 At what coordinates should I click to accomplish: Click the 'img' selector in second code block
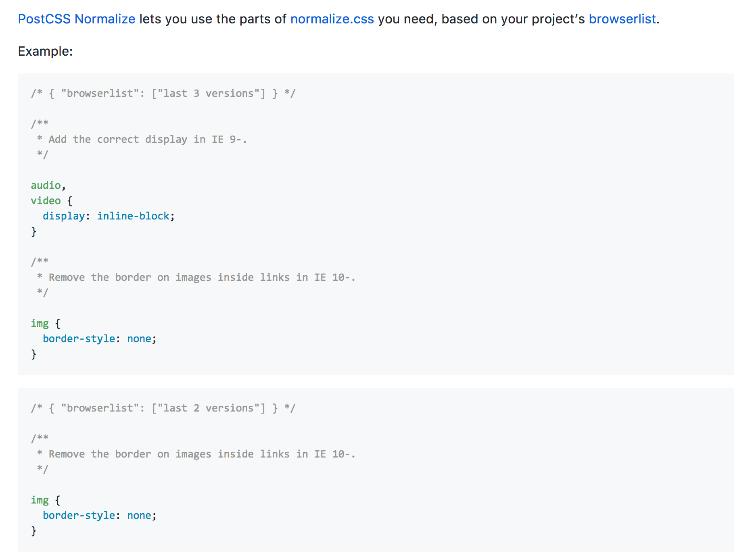coord(40,500)
